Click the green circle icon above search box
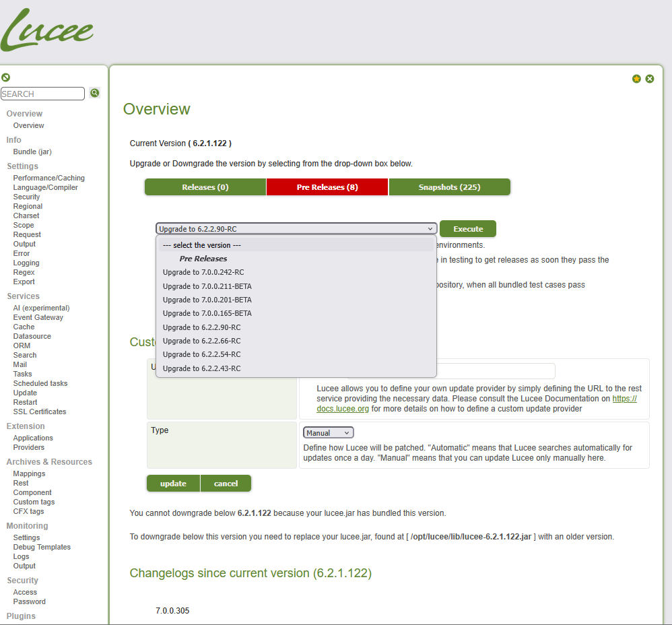 pyautogui.click(x=5, y=77)
